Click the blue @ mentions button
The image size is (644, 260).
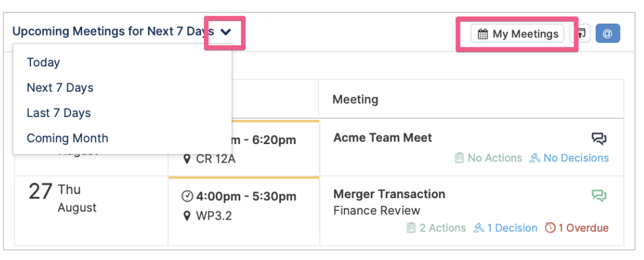coord(607,34)
